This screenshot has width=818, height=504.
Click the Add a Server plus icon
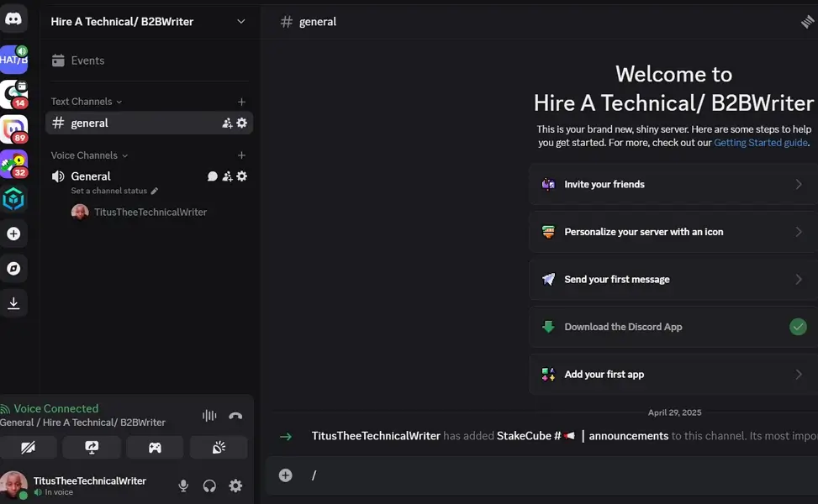[13, 234]
